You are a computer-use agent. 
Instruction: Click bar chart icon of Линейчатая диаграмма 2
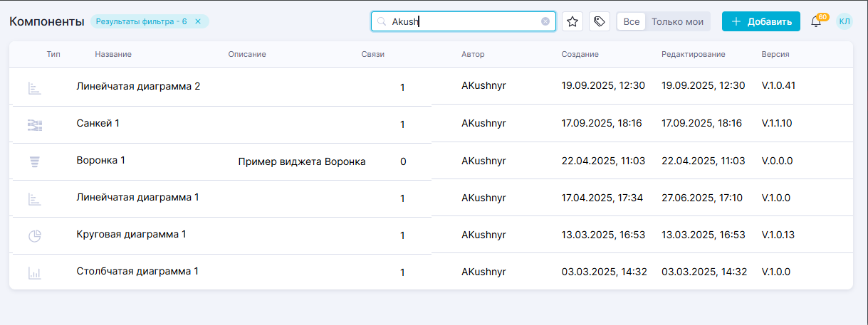tap(34, 87)
